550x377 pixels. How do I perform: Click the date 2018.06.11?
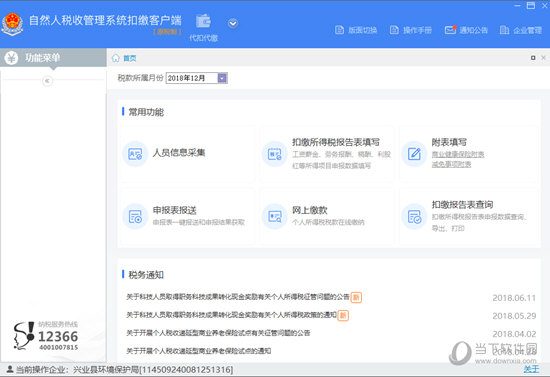[514, 298]
